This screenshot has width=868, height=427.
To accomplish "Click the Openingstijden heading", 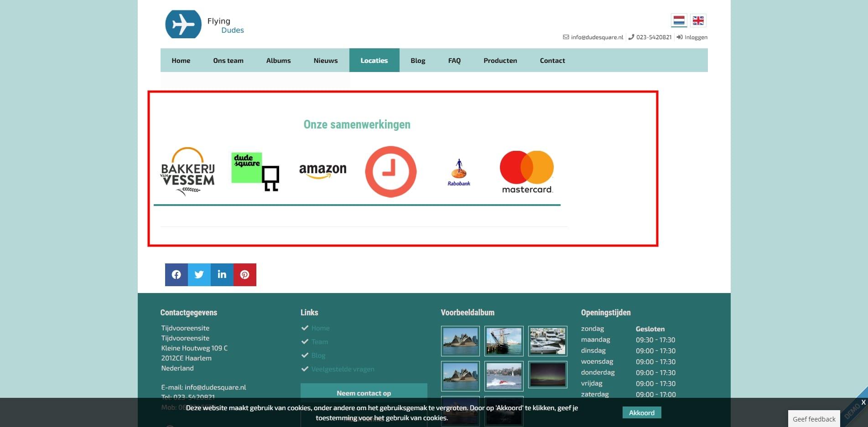I will (x=606, y=313).
